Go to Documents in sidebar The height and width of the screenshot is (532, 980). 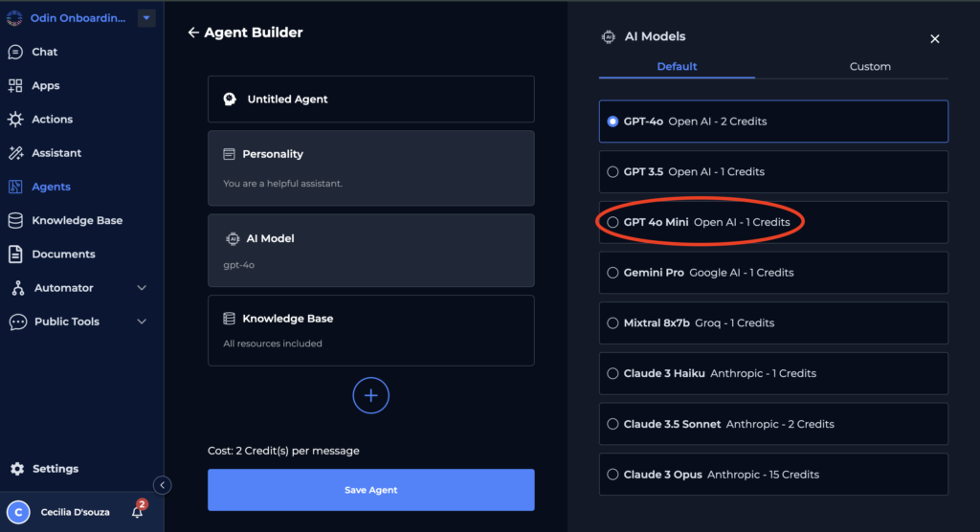click(x=63, y=255)
